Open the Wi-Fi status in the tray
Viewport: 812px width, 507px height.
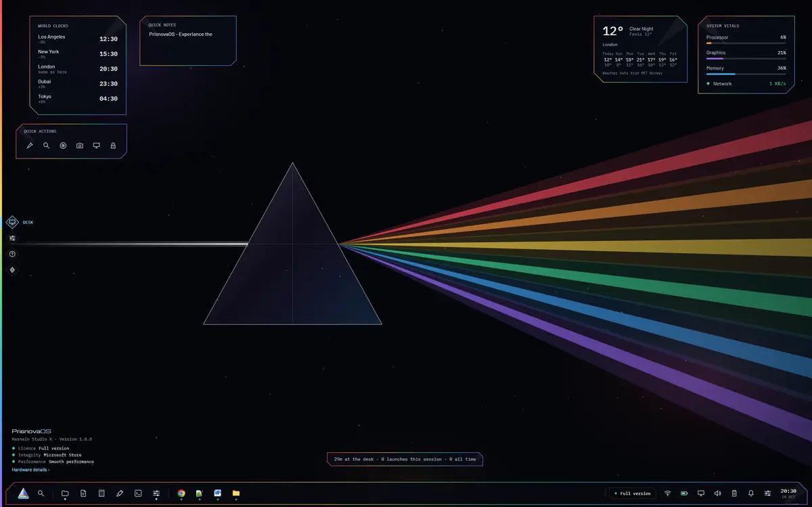pyautogui.click(x=668, y=493)
